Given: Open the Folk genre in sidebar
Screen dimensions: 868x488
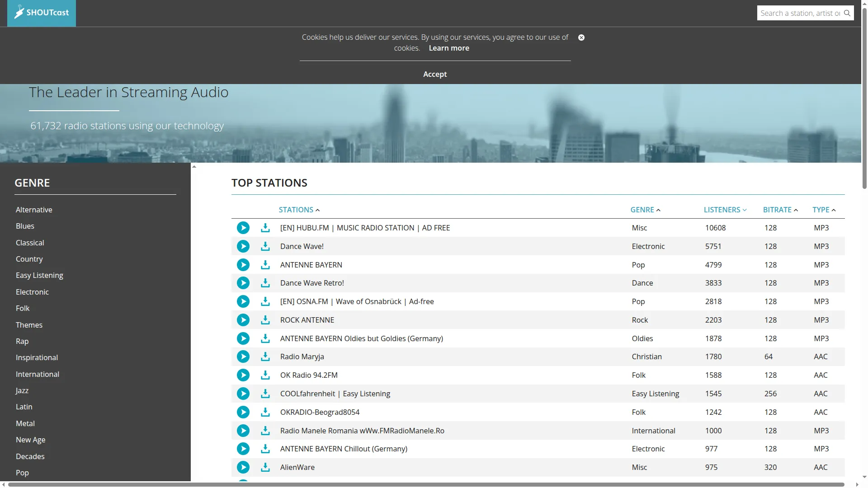Looking at the screenshot, I should pos(23,308).
